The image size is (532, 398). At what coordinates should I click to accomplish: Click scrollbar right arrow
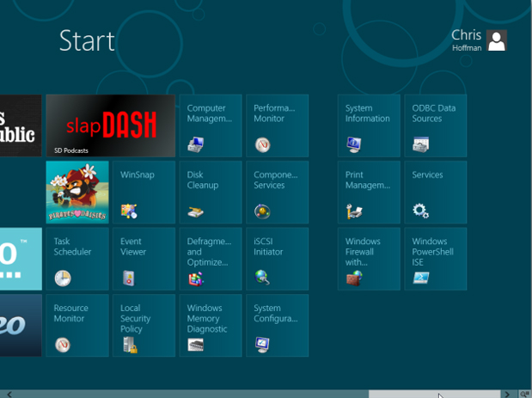(x=507, y=394)
